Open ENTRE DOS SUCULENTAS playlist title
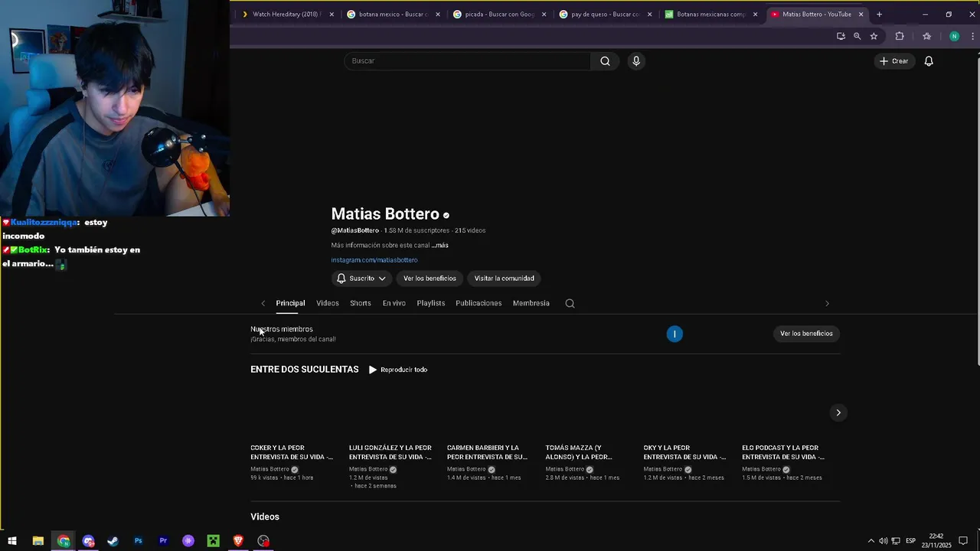Screen dimensions: 980x551 click(x=305, y=370)
